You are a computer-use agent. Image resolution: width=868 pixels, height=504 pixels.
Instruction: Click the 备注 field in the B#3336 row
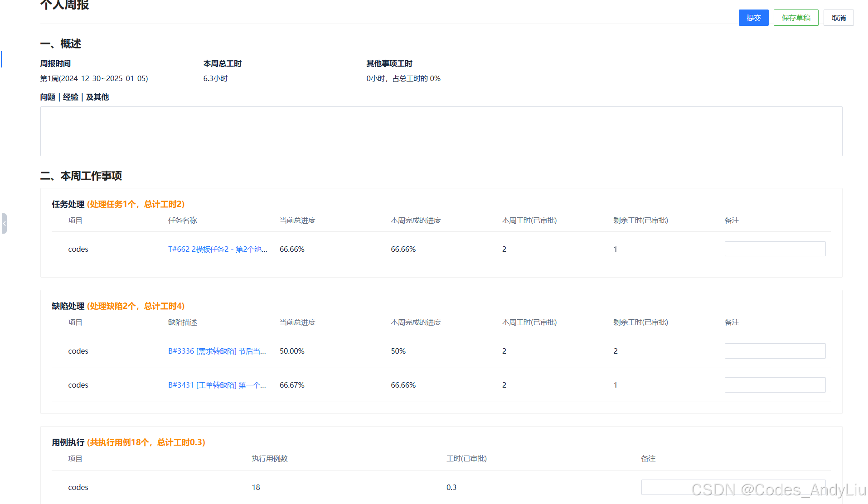775,351
